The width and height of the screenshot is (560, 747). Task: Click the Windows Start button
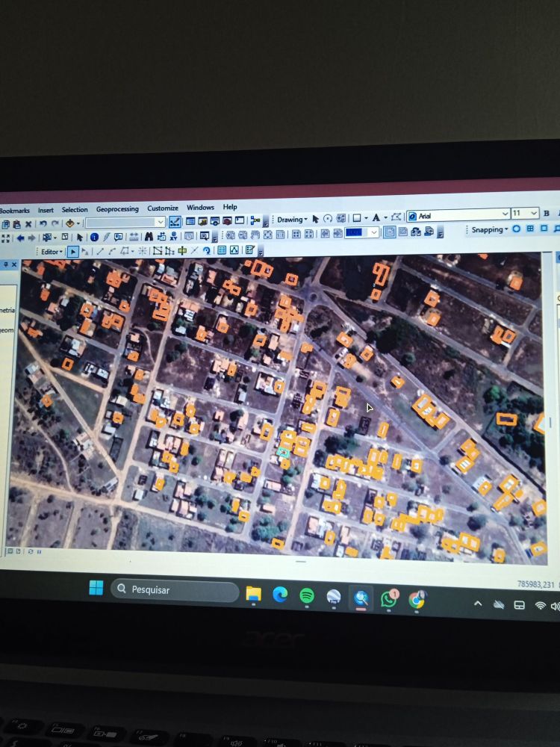point(96,588)
